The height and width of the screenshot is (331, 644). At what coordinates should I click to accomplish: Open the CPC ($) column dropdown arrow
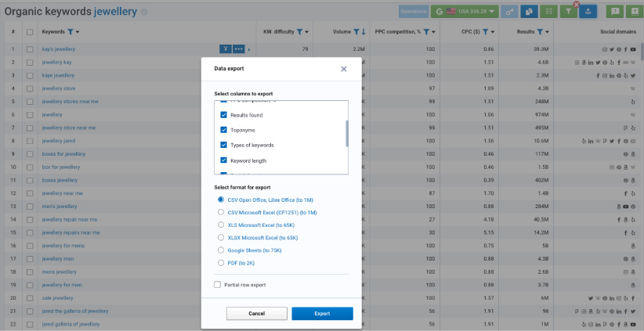(x=493, y=32)
